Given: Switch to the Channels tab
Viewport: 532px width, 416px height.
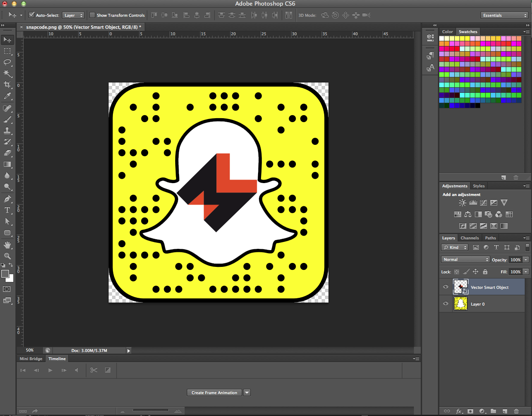Looking at the screenshot, I should 469,238.
